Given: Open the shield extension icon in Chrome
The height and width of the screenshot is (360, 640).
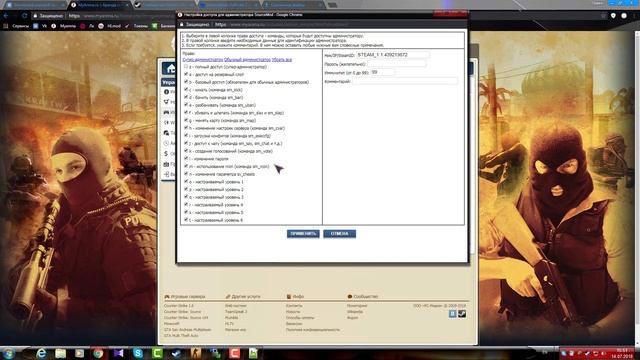Looking at the screenshot, I should [x=613, y=16].
